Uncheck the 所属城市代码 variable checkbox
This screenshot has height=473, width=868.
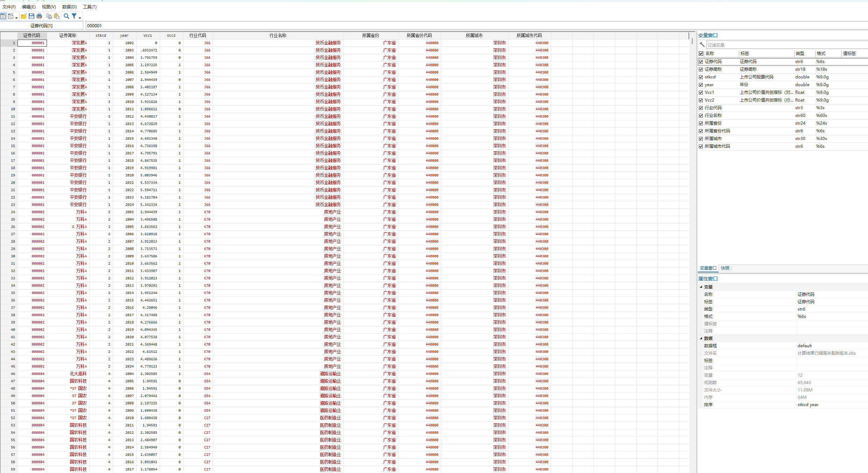tap(701, 146)
